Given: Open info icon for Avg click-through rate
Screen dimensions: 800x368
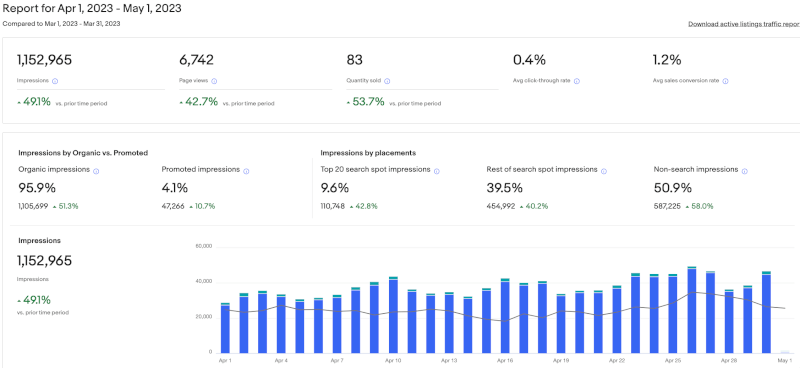Looking at the screenshot, I should 577,81.
